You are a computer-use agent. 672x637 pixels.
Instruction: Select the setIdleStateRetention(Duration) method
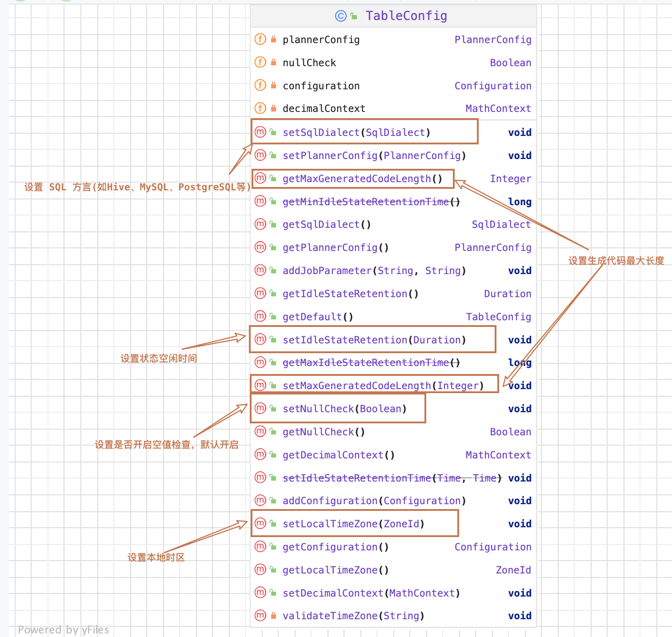[374, 340]
